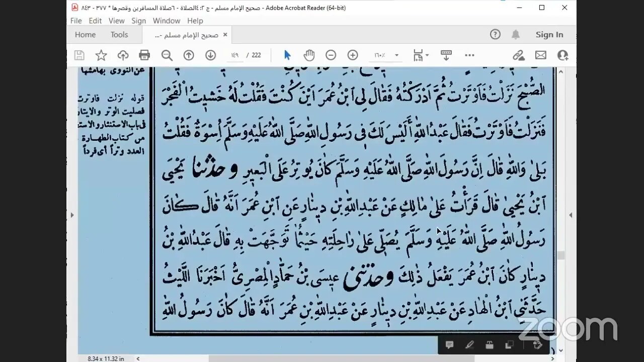Viewport: 644px width, 362px height.
Task: Switch to the Tools tab
Action: [119, 35]
